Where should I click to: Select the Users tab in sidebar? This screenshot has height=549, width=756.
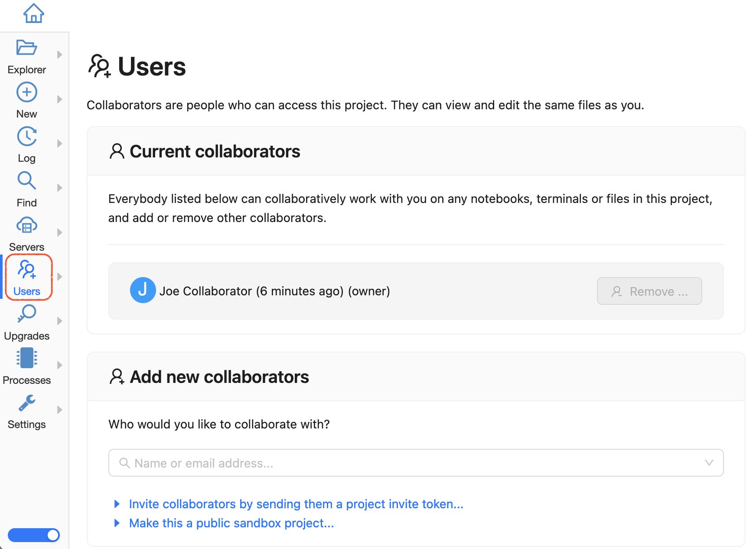tap(28, 278)
